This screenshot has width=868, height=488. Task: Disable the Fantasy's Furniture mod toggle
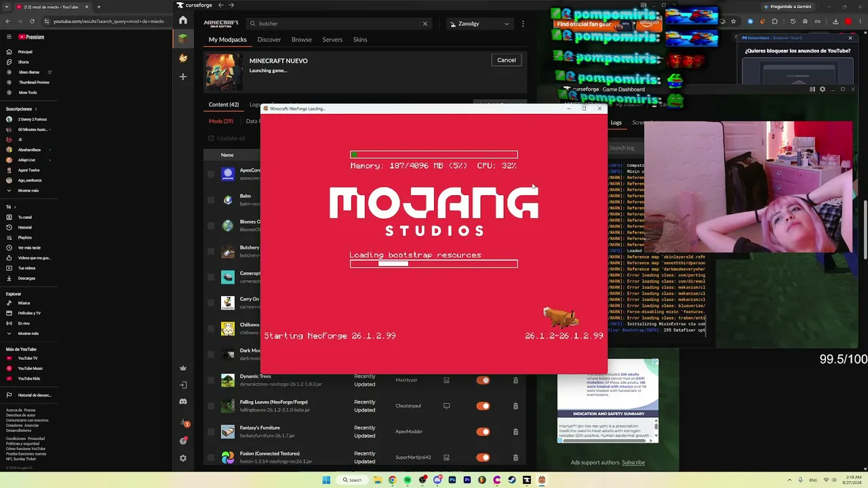483,432
